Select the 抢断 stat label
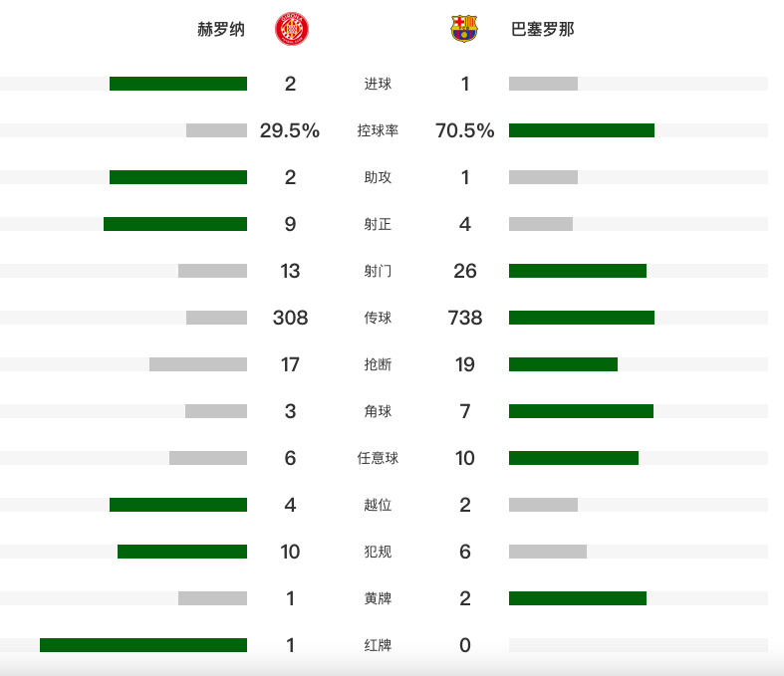The image size is (784, 676). click(378, 364)
